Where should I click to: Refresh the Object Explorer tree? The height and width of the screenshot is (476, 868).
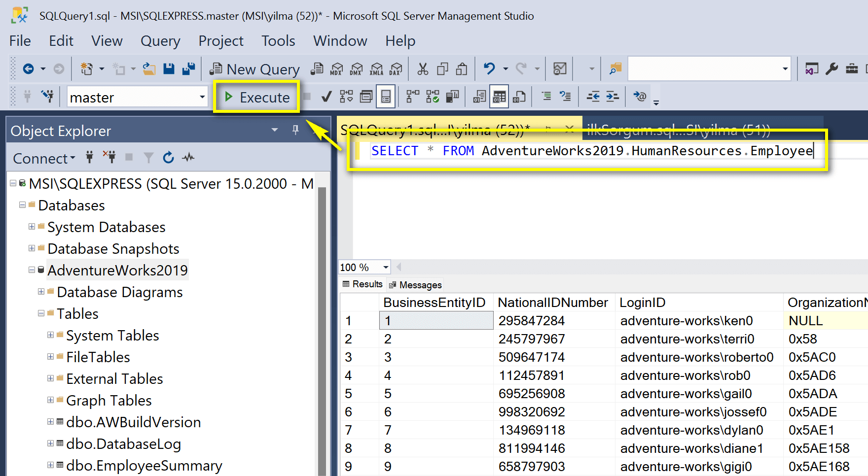click(168, 158)
